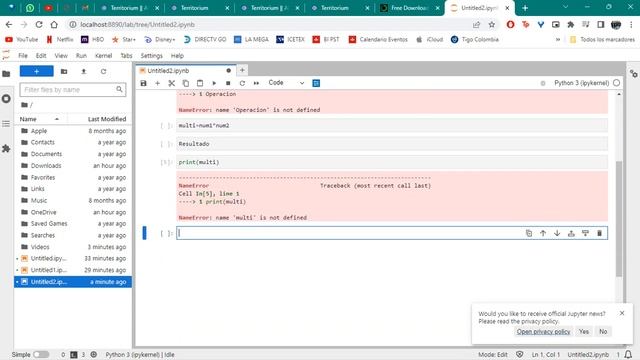Viewport: 640px width, 360px height.
Task: Open the View menu
Action: [61, 56]
